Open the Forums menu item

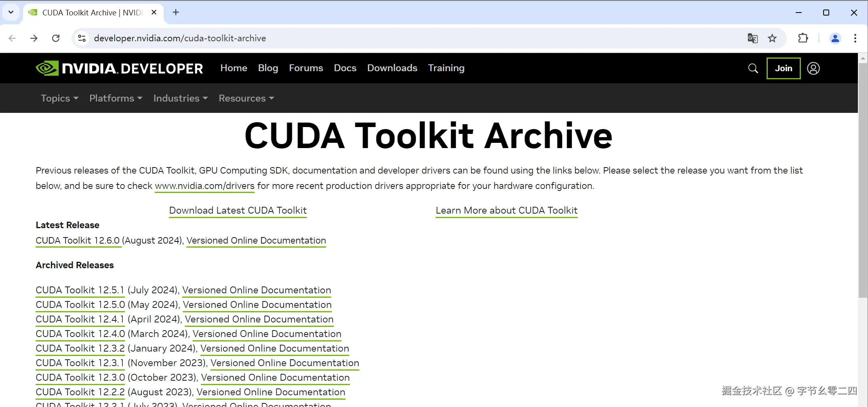point(306,68)
